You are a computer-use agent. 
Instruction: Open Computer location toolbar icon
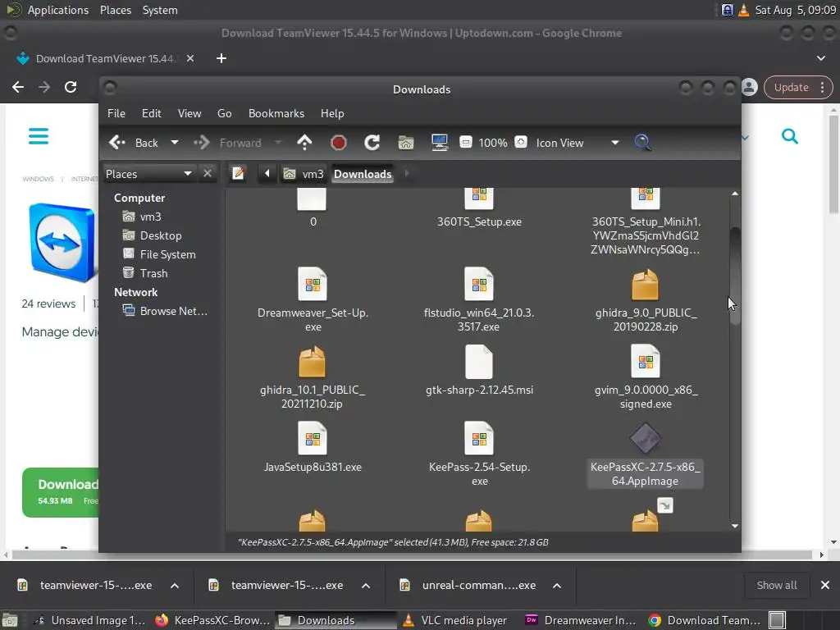coord(440,143)
